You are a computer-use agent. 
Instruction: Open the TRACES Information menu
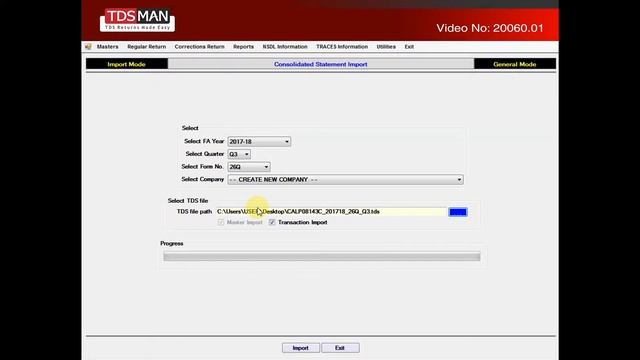coord(342,47)
